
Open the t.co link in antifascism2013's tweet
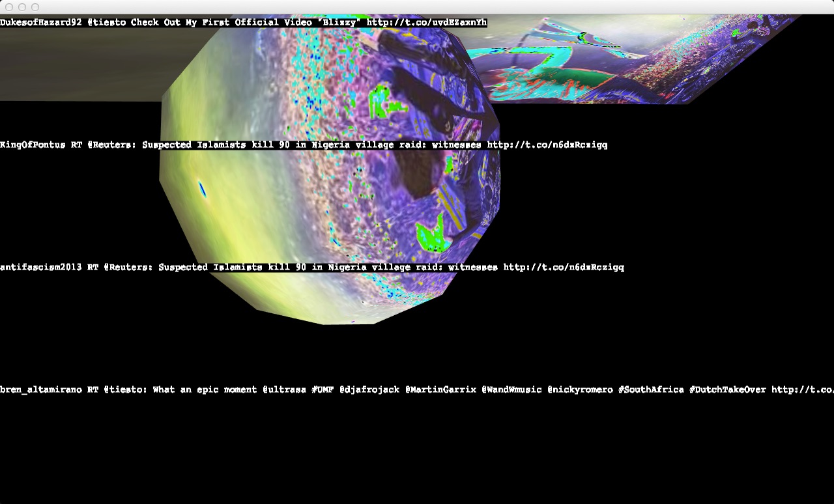click(563, 268)
